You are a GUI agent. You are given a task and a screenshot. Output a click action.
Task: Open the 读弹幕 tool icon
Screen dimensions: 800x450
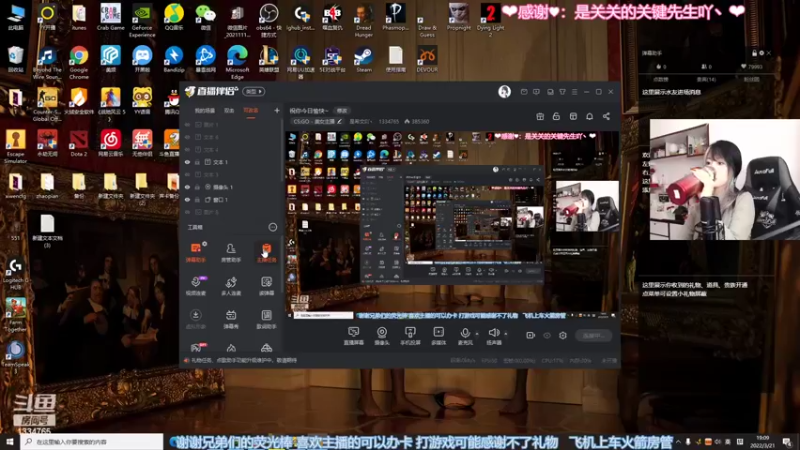point(266,286)
